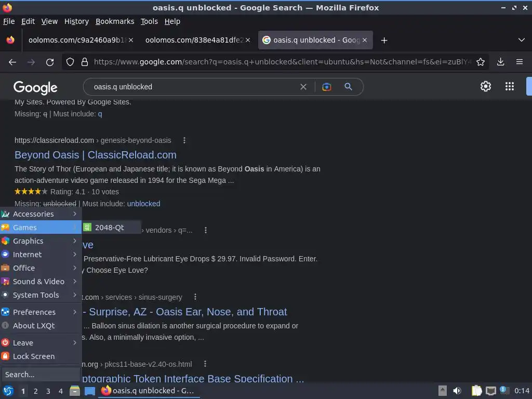Open the volume control in tray

click(x=457, y=391)
